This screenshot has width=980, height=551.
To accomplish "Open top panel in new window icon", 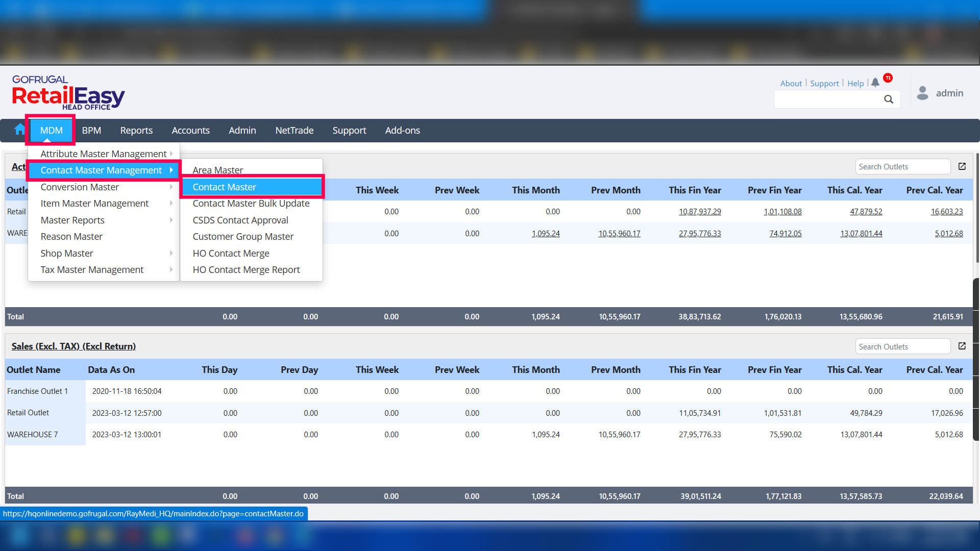I will point(962,166).
